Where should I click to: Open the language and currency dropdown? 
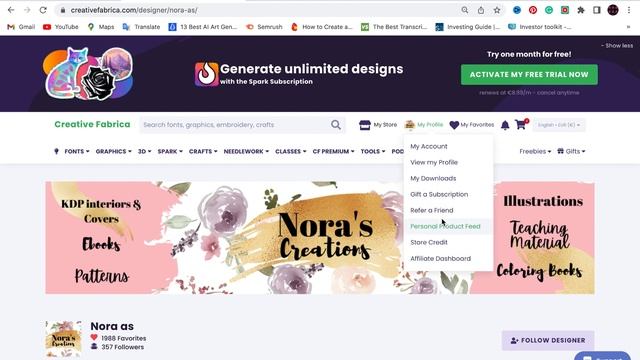pyautogui.click(x=558, y=125)
